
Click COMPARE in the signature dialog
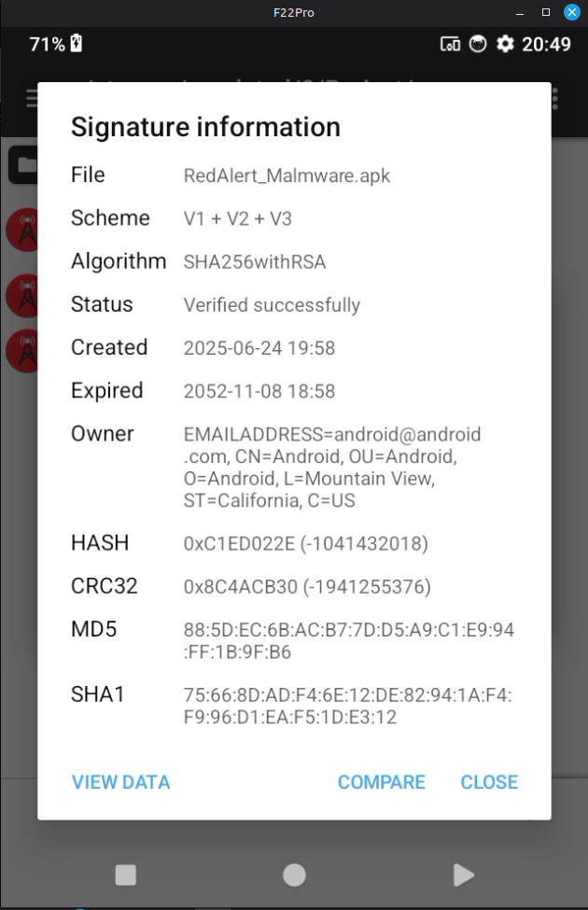point(381,782)
